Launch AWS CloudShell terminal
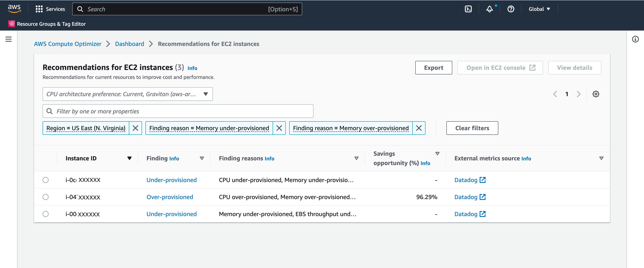Viewport: 644px width, 268px height. click(468, 9)
